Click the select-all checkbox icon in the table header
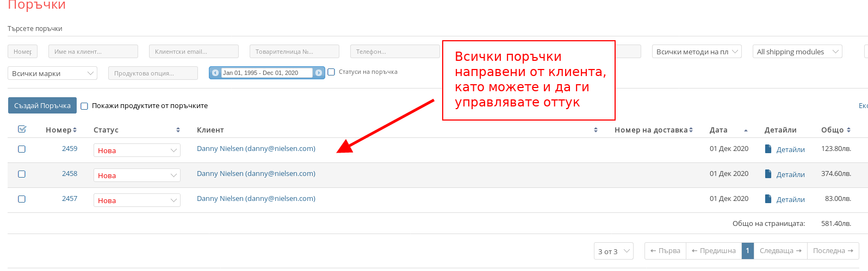 [22, 129]
